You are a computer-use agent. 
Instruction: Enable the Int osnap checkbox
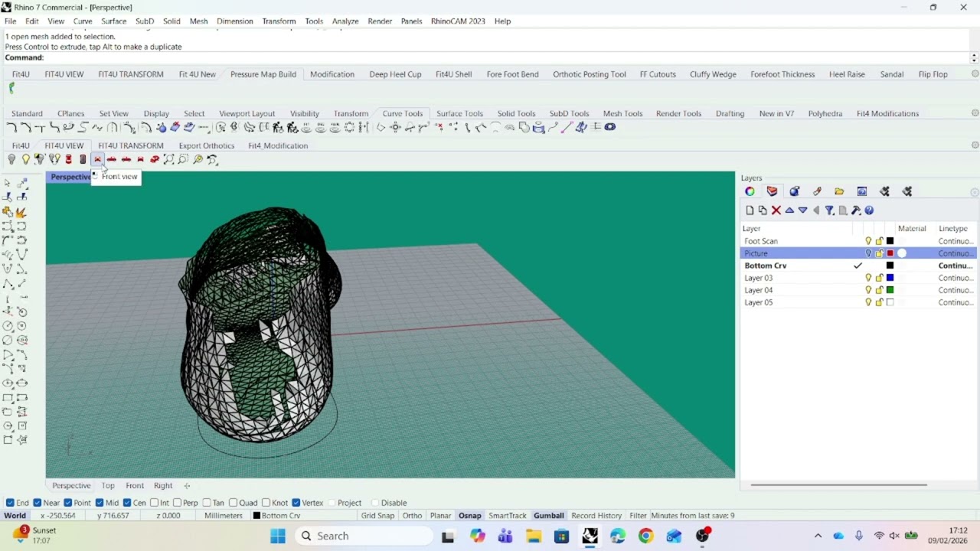point(154,503)
